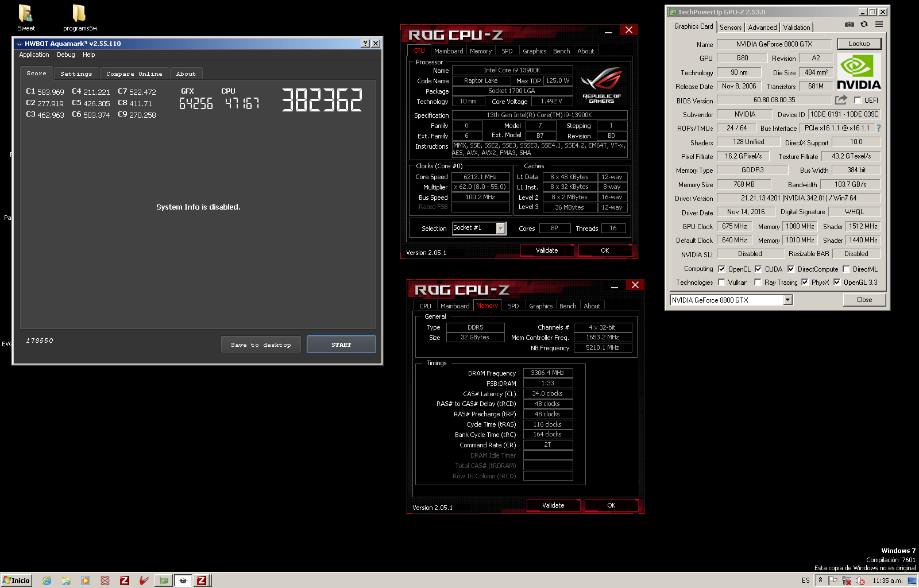919x588 pixels.
Task: Toggle the OpenGL 3.3 checkbox
Action: pos(837,282)
